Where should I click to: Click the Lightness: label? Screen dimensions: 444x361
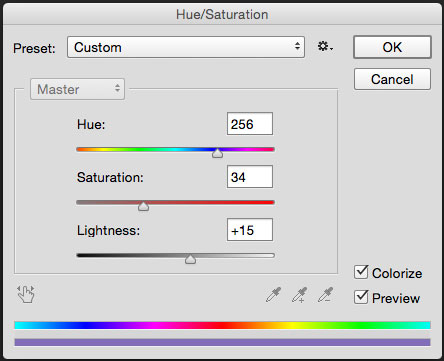108,230
